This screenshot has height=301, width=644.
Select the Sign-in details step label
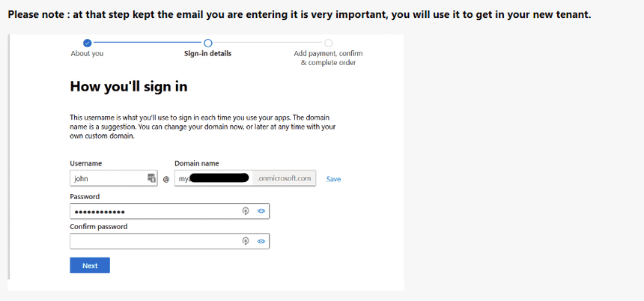[x=207, y=54]
